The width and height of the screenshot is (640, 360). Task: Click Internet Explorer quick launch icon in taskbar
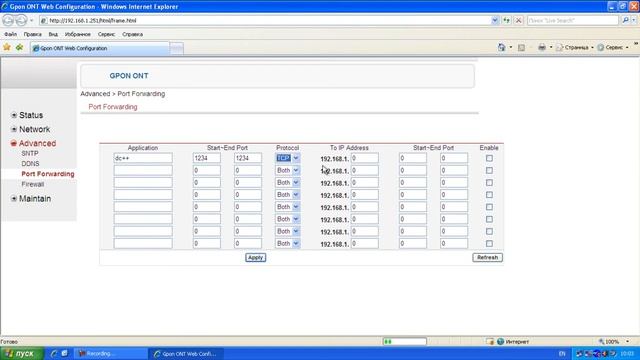click(x=54, y=353)
